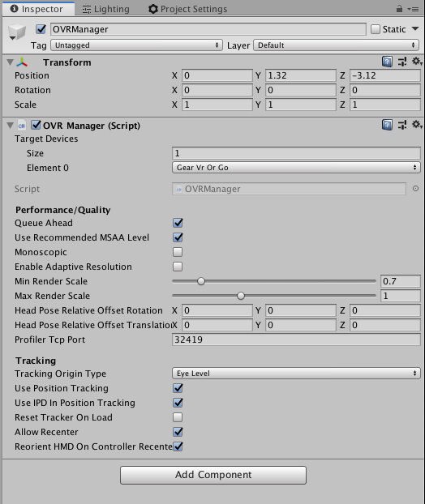The height and width of the screenshot is (504, 425).
Task: Click the Rotation Y field
Action: [x=301, y=90]
